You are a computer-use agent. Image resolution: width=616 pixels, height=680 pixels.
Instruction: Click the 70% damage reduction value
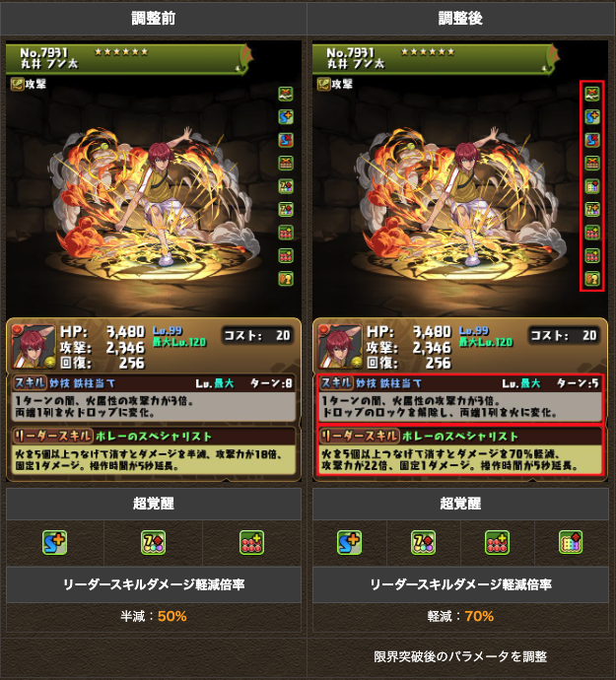tap(479, 616)
